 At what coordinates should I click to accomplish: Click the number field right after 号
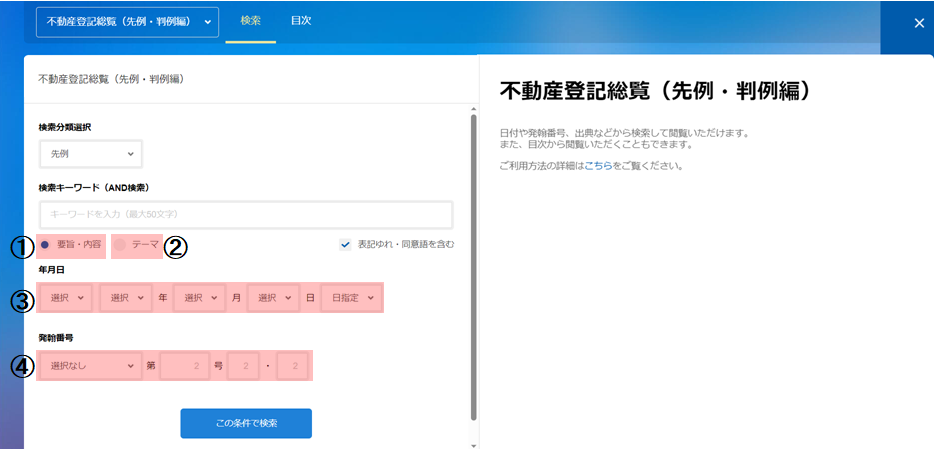(243, 366)
